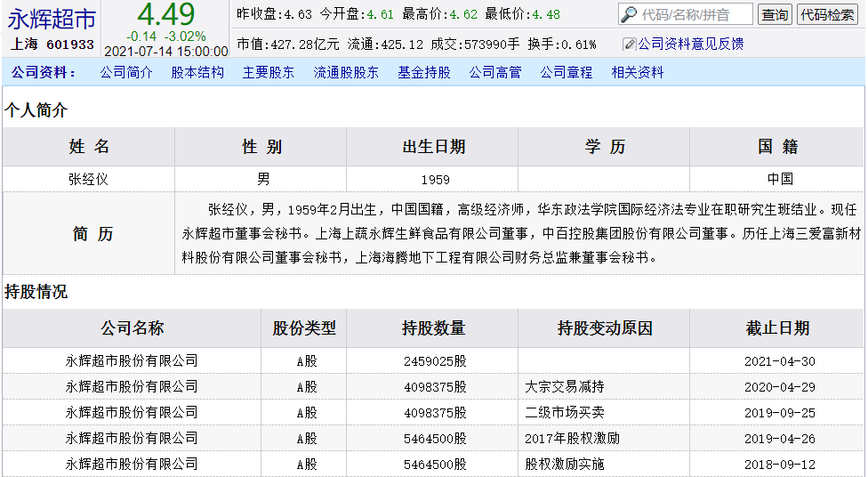Click the change value -0.14 -3.02%
This screenshot has width=868, height=477.
tap(166, 36)
